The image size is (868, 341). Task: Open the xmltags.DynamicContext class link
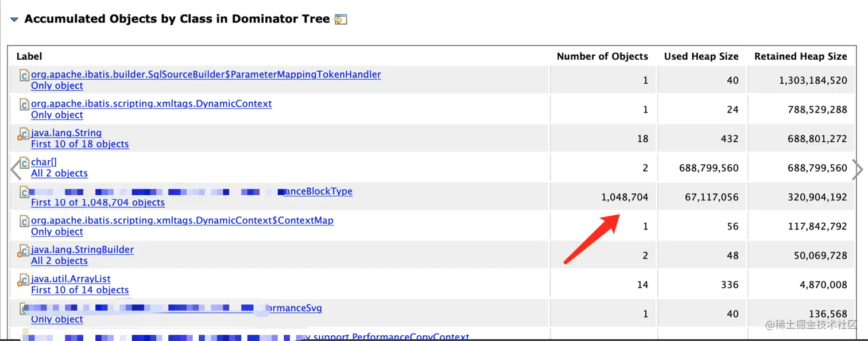[x=152, y=103]
